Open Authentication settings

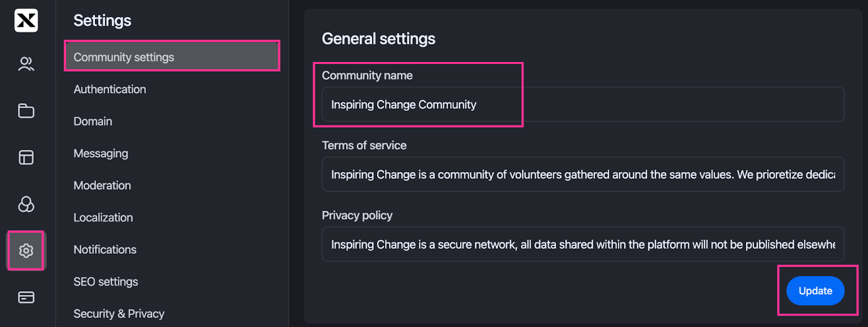click(110, 89)
